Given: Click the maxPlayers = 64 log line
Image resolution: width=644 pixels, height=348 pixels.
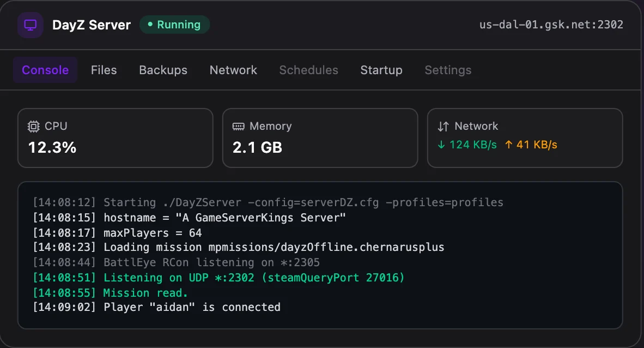Looking at the screenshot, I should [x=117, y=233].
